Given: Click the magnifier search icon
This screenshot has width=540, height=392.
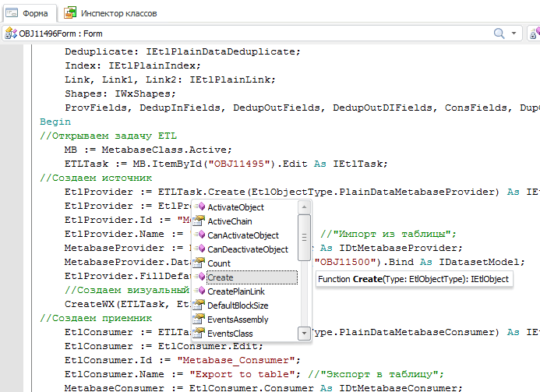Looking at the screenshot, I should click(499, 34).
